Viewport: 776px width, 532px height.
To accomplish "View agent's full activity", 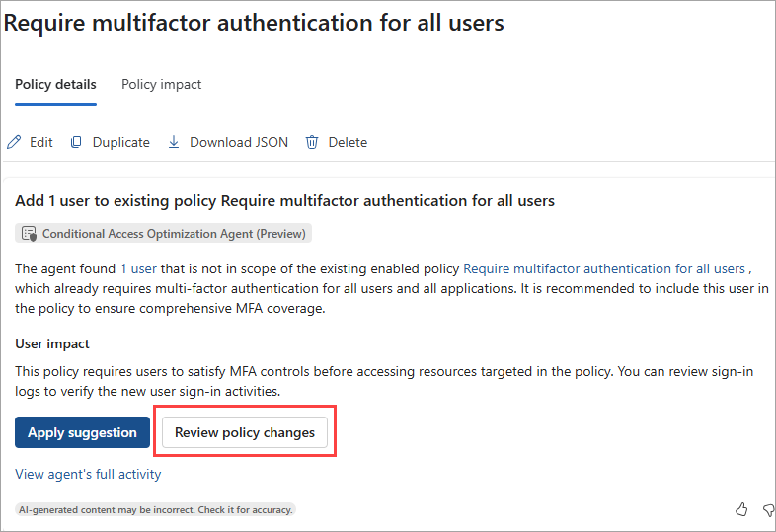I will [x=88, y=474].
